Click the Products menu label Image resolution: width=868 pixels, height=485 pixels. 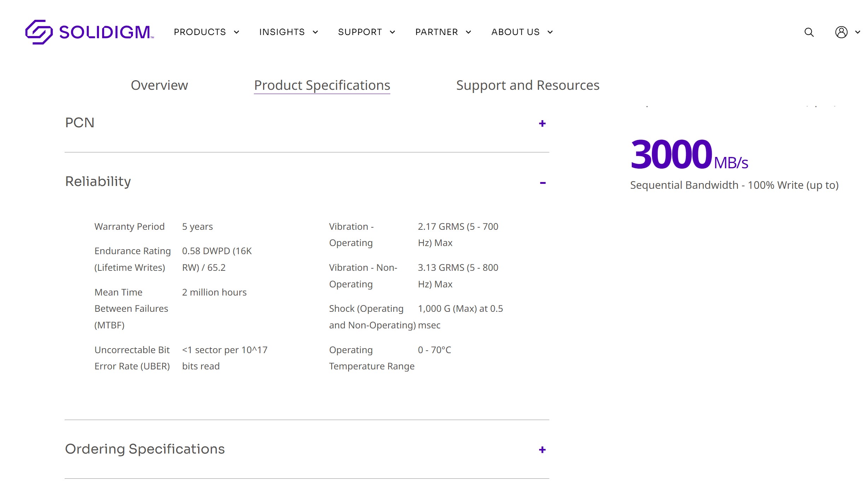[x=200, y=32]
